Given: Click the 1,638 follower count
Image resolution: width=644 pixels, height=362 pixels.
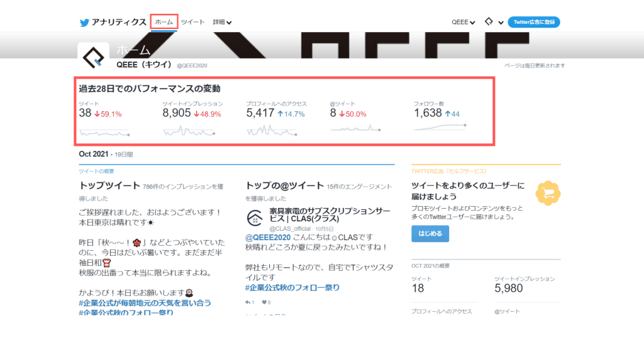Looking at the screenshot, I should pyautogui.click(x=428, y=113).
